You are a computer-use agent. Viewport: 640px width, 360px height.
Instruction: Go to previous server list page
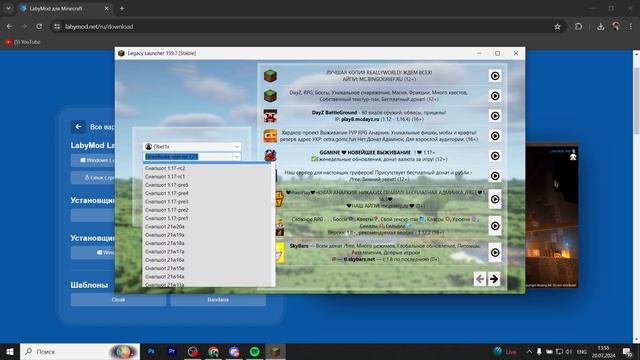pos(480,279)
